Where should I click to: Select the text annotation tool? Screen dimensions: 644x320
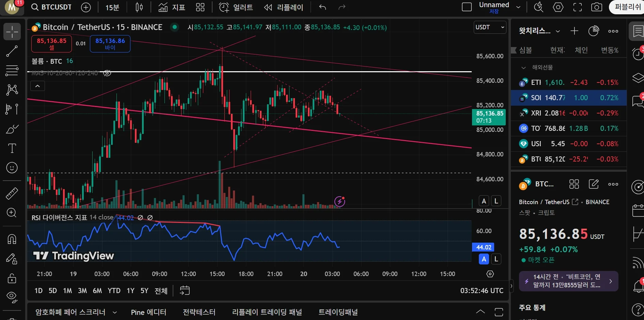pos(12,148)
